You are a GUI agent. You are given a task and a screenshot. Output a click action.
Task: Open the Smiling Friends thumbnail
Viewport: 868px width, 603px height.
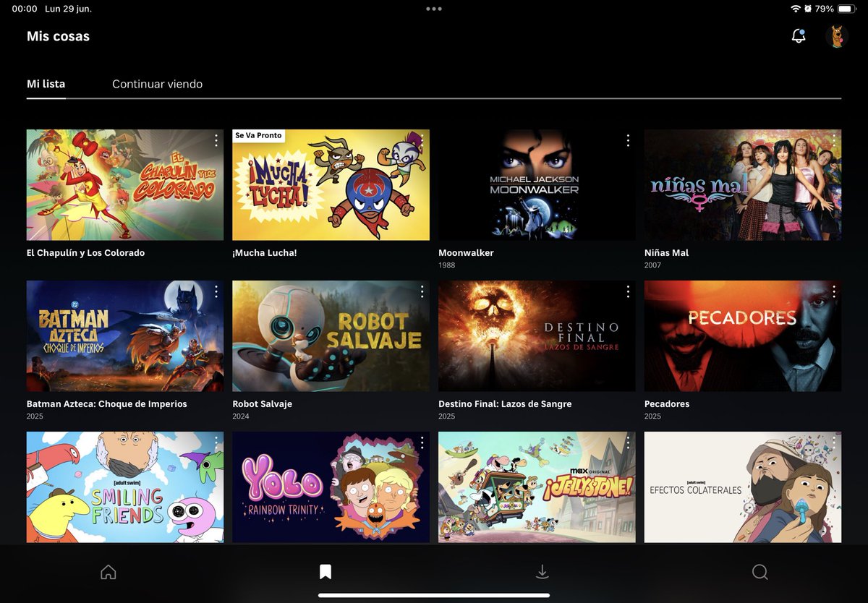tap(125, 487)
